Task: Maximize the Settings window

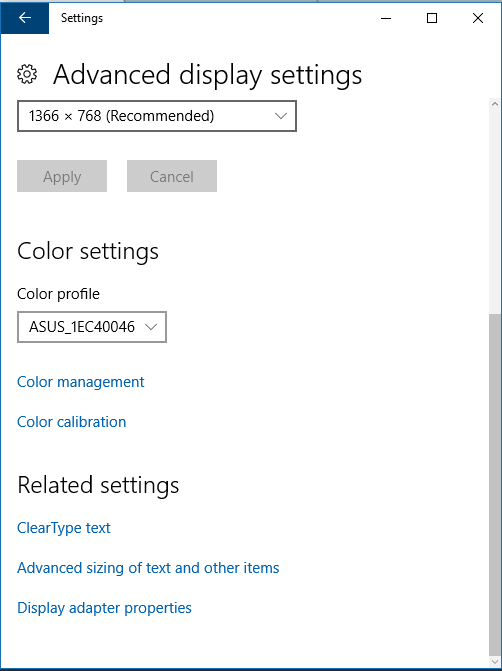Action: [x=432, y=18]
